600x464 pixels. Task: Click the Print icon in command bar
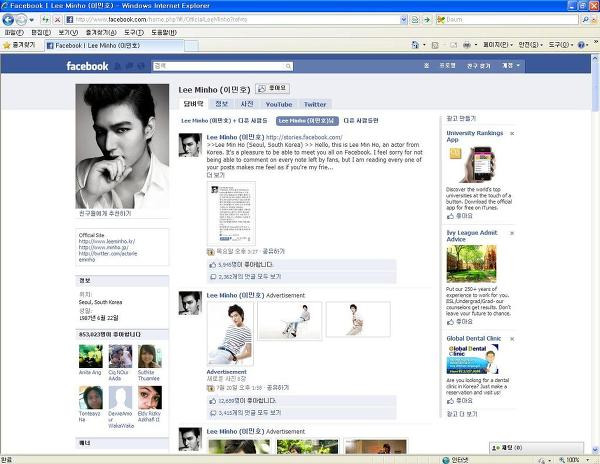coord(467,45)
